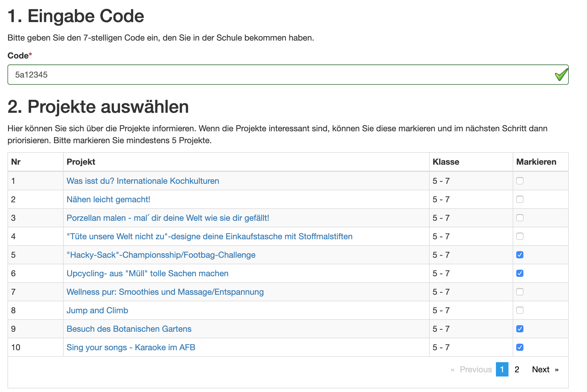Screen dimensions: 587x392
Task: Sort table by Nr column header
Action: [36, 162]
